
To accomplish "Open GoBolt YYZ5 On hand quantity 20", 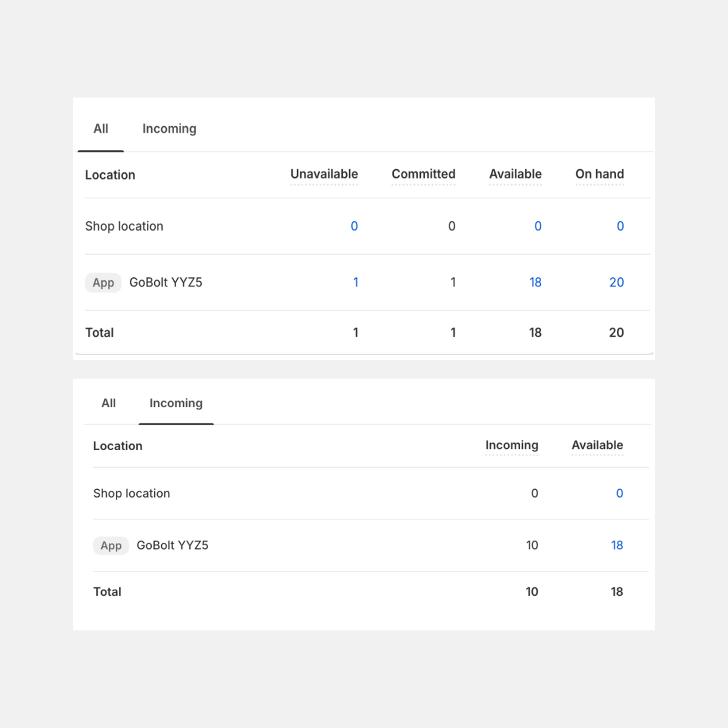I will (x=616, y=283).
